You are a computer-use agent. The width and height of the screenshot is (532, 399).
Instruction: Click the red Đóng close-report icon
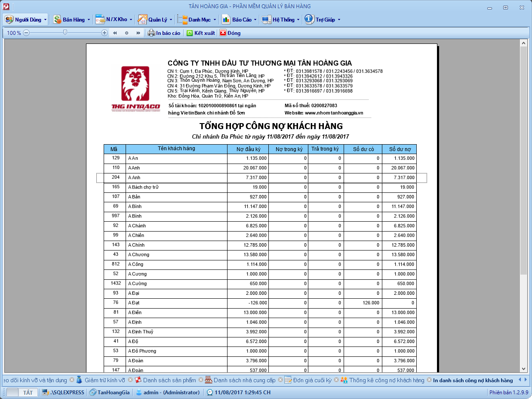coord(223,33)
